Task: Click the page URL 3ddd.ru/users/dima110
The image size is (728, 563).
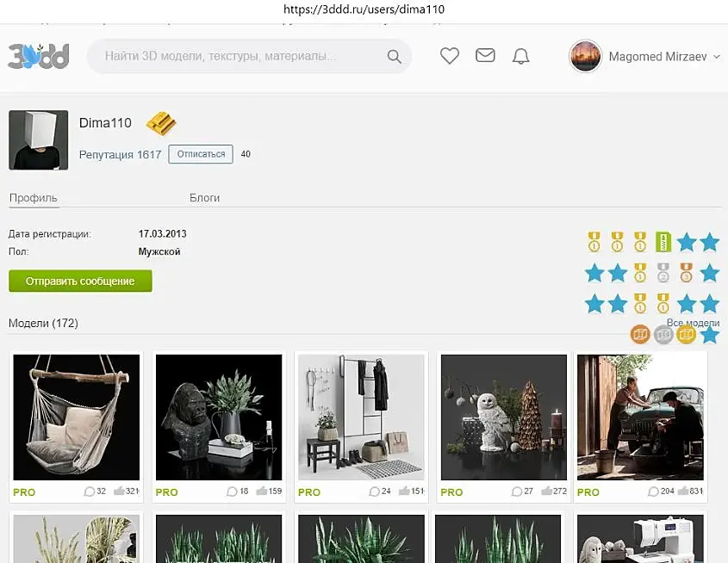Action: [x=364, y=9]
